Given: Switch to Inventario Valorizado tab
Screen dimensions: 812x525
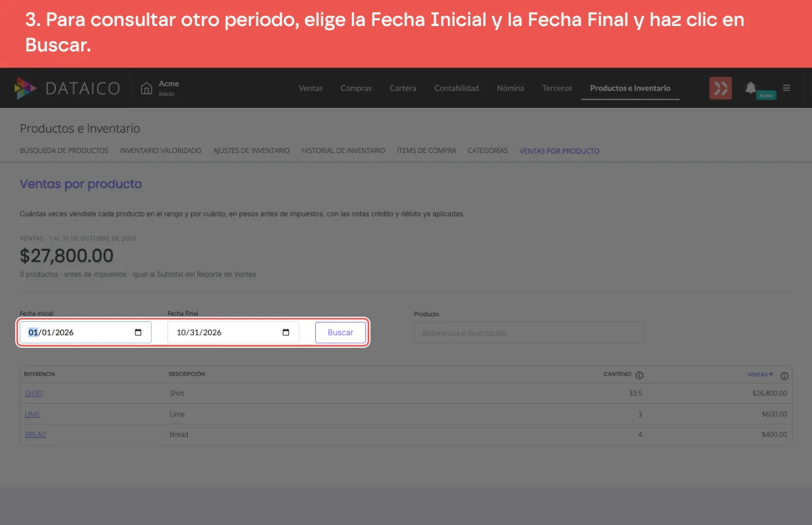Looking at the screenshot, I should pos(160,151).
